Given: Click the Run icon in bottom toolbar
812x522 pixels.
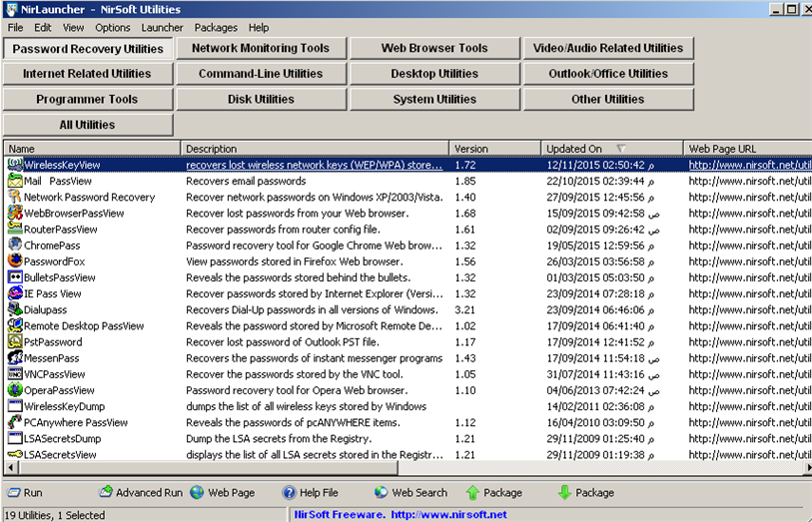Looking at the screenshot, I should coord(14,492).
